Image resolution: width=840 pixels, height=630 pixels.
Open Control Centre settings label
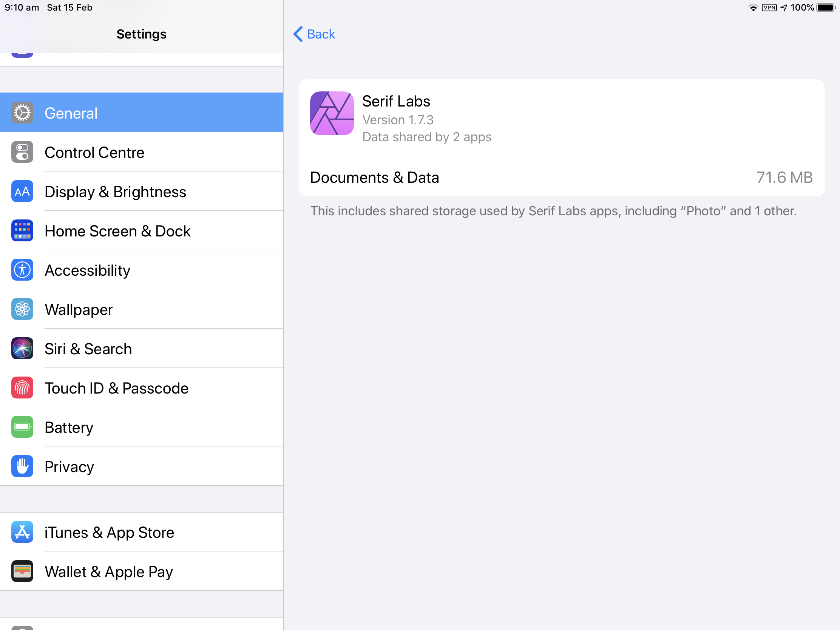[x=94, y=152]
